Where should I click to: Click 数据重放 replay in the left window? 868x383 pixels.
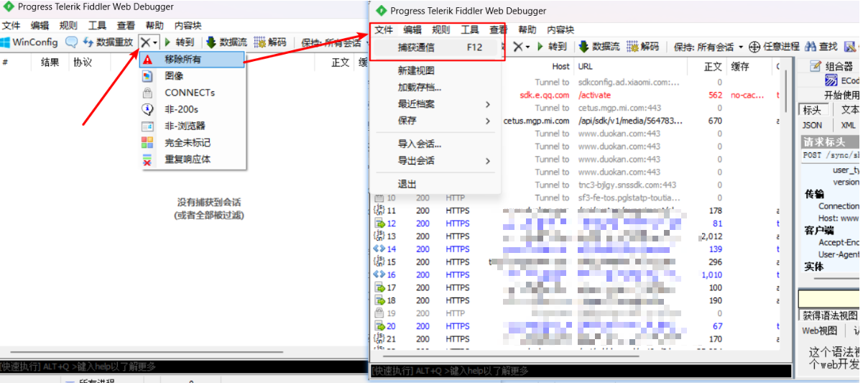108,42
